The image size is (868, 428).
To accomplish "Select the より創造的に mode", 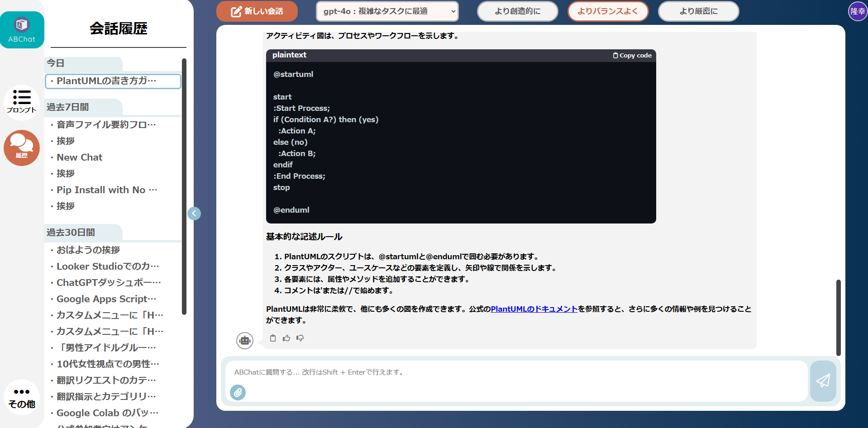I will (517, 11).
